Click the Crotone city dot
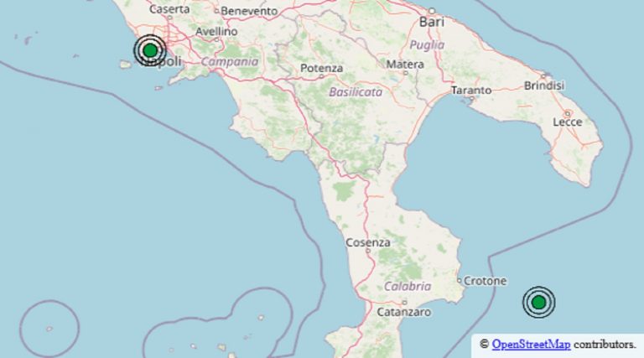644x358 pixels. 460,280
